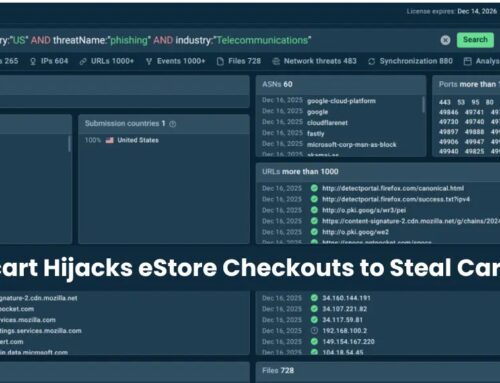Open the Network threats 483 tab
The height and width of the screenshot is (383, 500).
pyautogui.click(x=314, y=61)
